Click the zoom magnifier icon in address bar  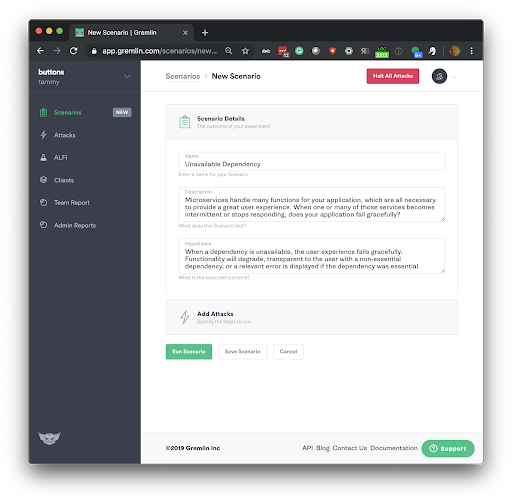[x=228, y=51]
